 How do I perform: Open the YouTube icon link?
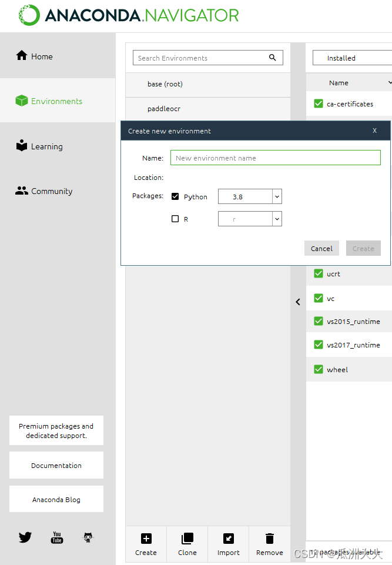click(x=57, y=537)
